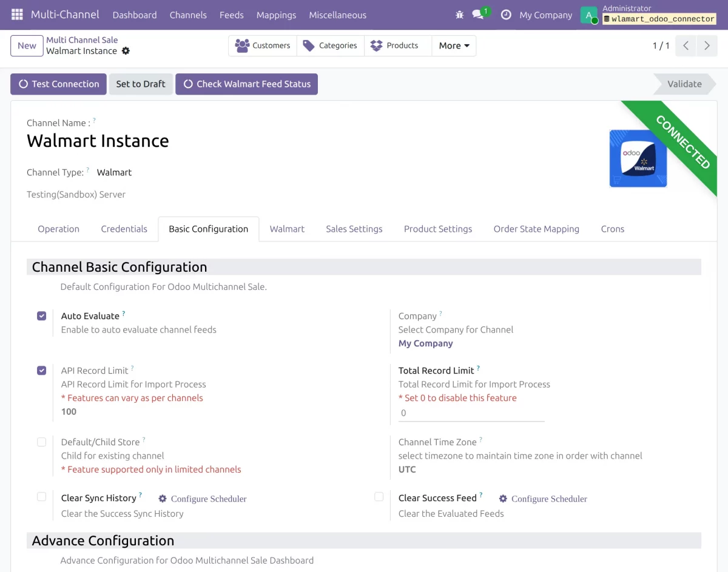The image size is (728, 572).
Task: Click the help mark next to Auto Evaluate
Action: 124,313
